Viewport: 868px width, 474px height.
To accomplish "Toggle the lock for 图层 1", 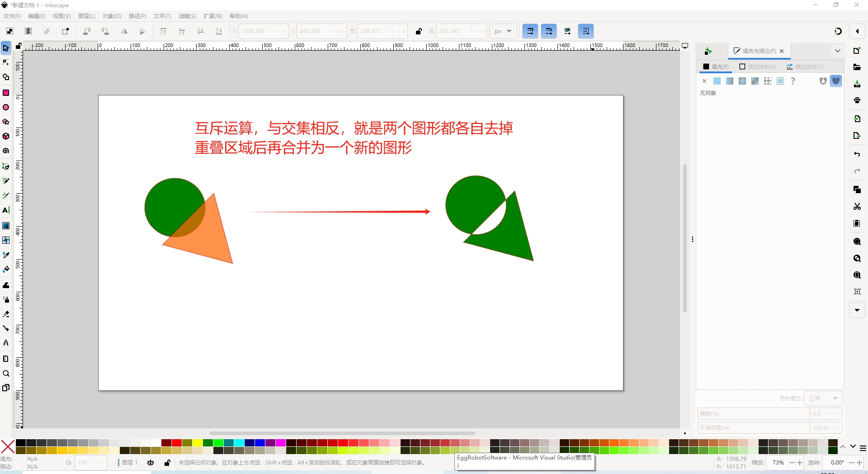I will (x=167, y=463).
